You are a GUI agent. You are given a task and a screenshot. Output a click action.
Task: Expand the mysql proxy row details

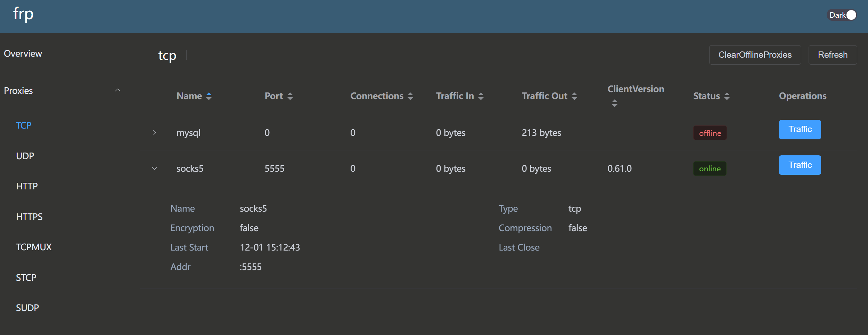point(155,133)
